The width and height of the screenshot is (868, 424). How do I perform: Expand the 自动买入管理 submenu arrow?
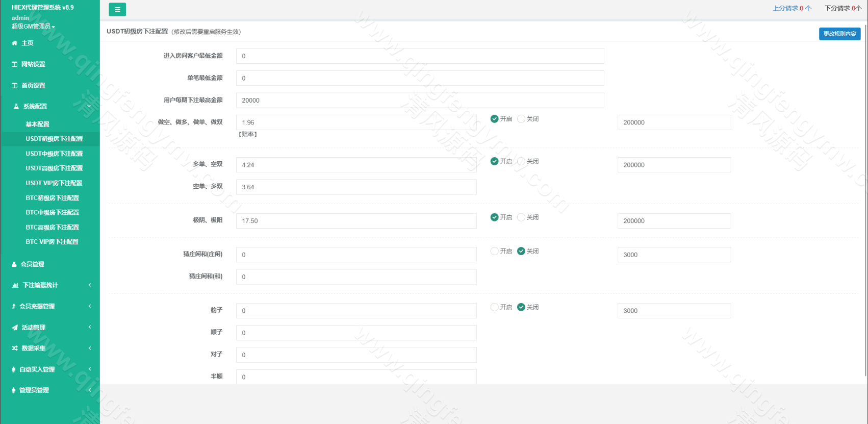pos(90,369)
